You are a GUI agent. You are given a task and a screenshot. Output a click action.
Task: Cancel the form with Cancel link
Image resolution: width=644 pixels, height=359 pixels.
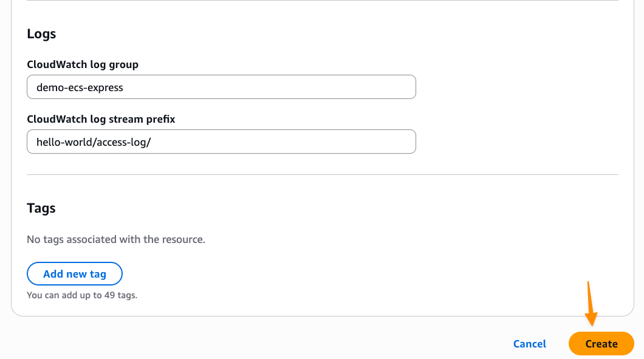[529, 344]
